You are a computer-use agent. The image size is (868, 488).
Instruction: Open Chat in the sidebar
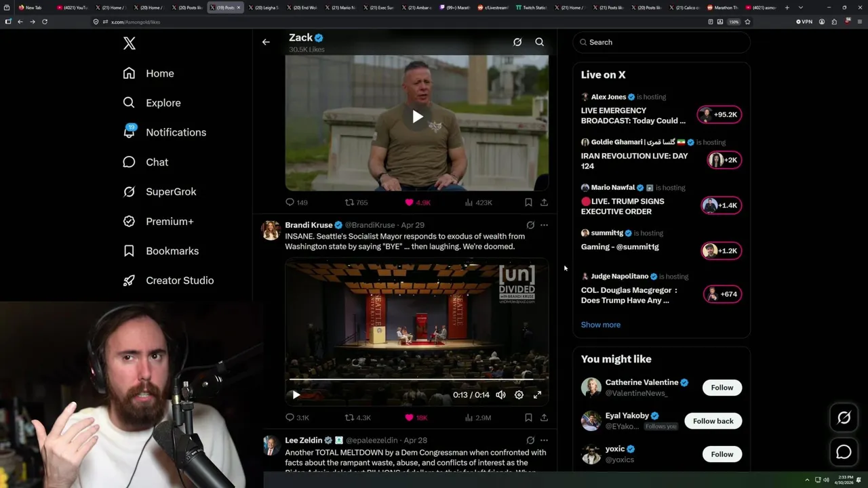[145, 162]
